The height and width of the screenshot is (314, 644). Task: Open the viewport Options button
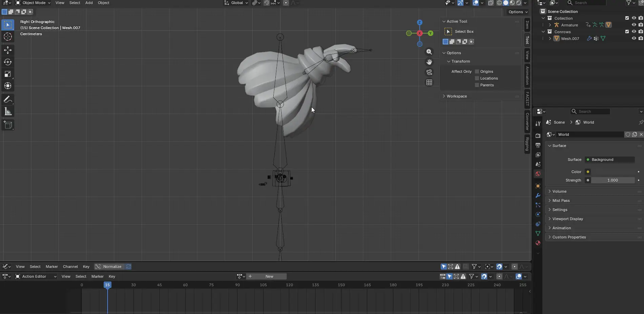coord(518,12)
